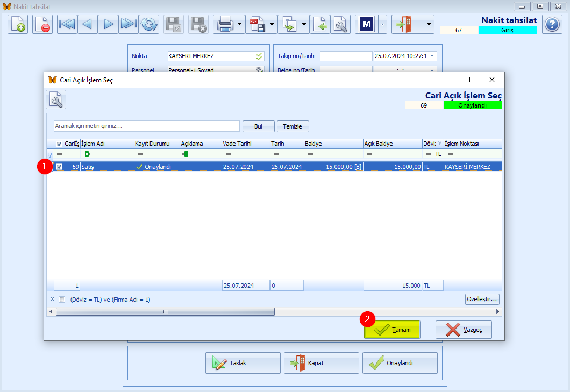Click the refresh arrows icon in toolbar
This screenshot has height=392, width=570.
(x=149, y=24)
